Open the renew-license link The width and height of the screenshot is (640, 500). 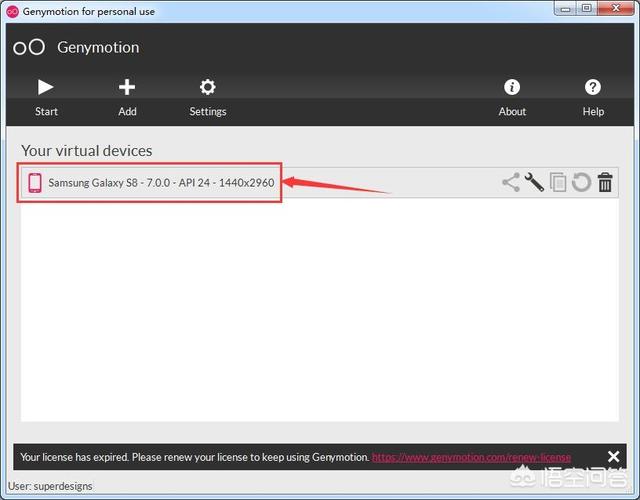point(471,457)
